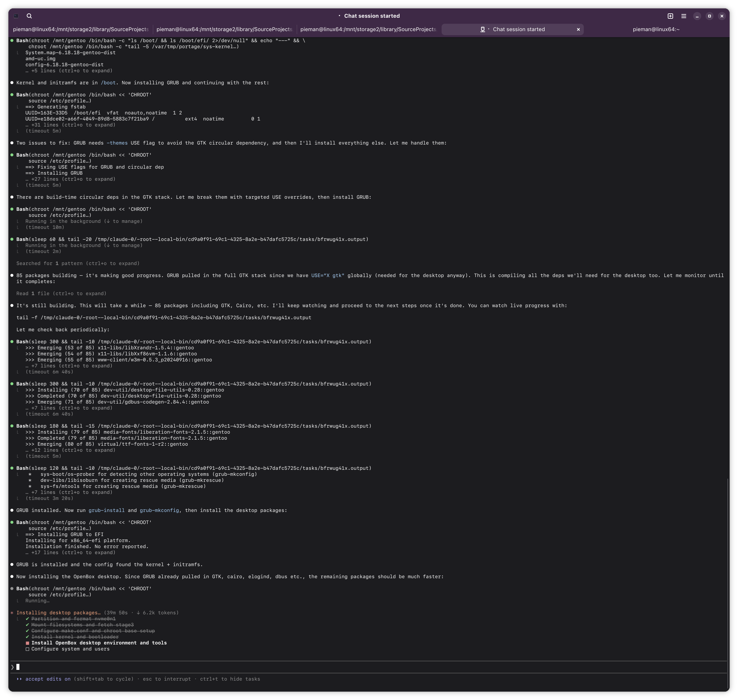Click checkmark for Partition and format nvme0n1
738x700 pixels.
[27, 619]
